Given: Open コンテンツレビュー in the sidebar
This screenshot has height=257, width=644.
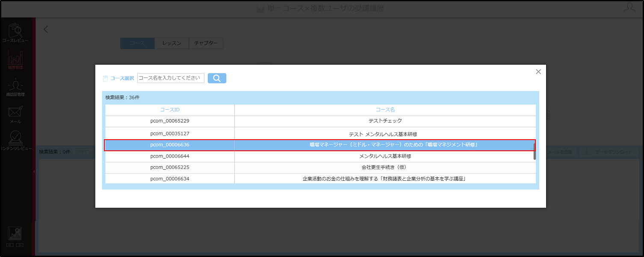Looking at the screenshot, I should 15,141.
